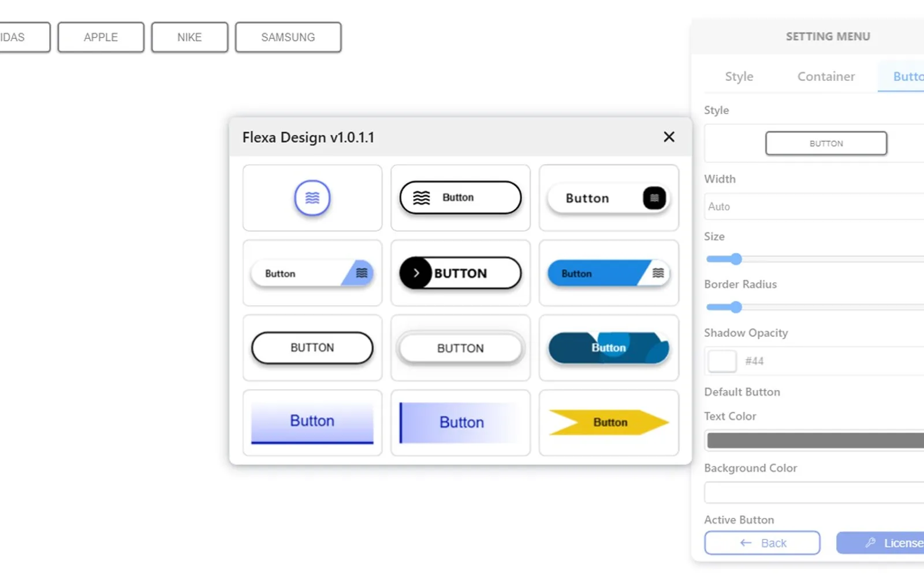
Task: Choose the gradient Button with blue left border
Action: [460, 423]
